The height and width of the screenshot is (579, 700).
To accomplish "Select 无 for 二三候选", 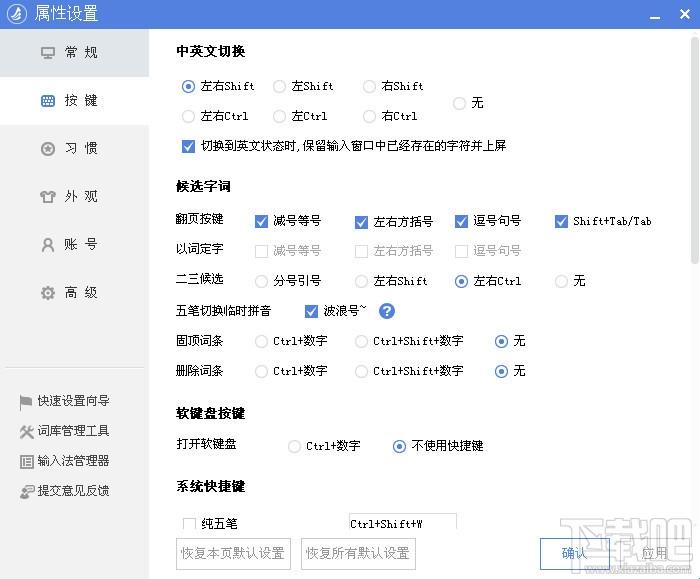I will (x=561, y=281).
